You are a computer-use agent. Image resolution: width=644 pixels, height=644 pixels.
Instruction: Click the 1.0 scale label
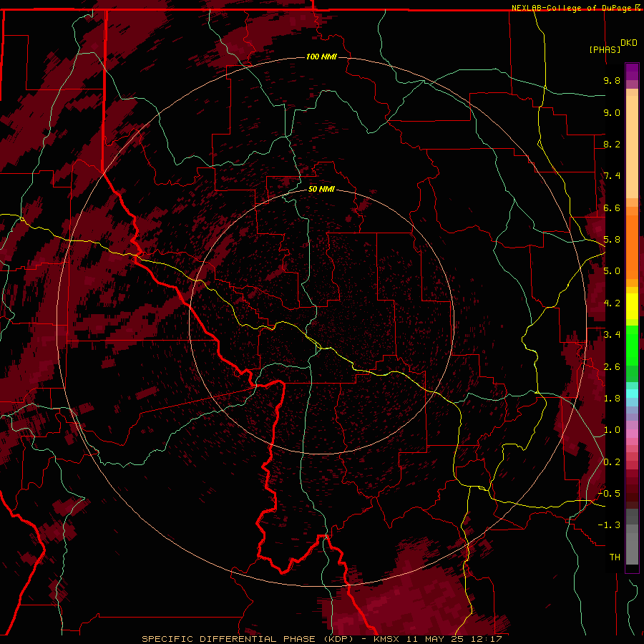(612, 430)
